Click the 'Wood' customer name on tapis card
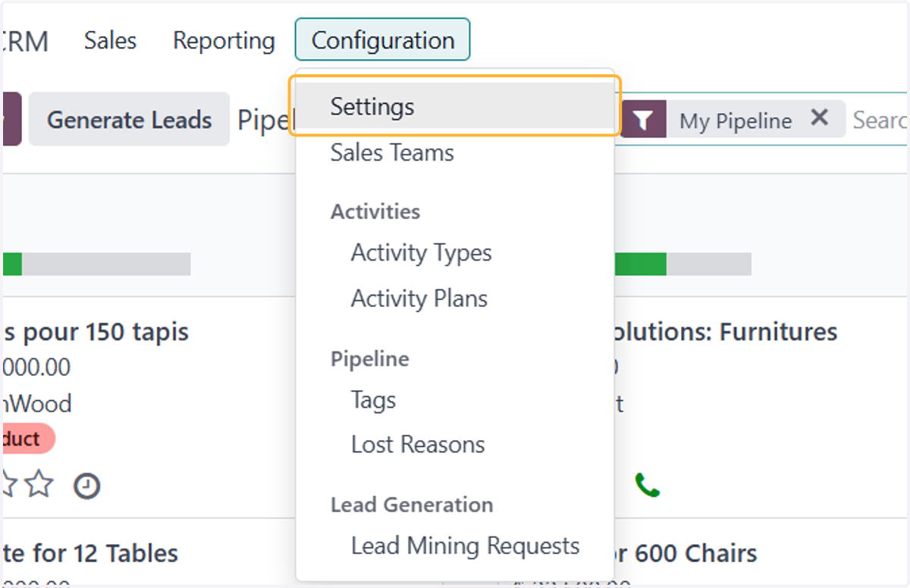 coord(36,403)
